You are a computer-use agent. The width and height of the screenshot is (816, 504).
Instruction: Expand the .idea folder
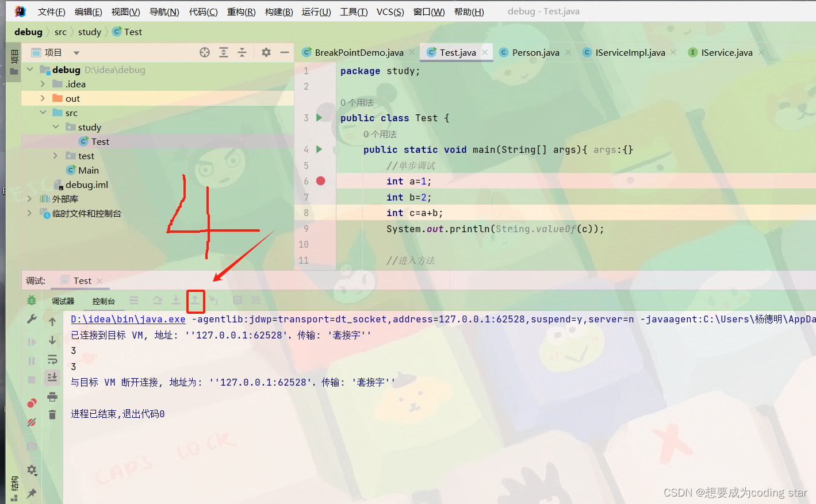[43, 84]
